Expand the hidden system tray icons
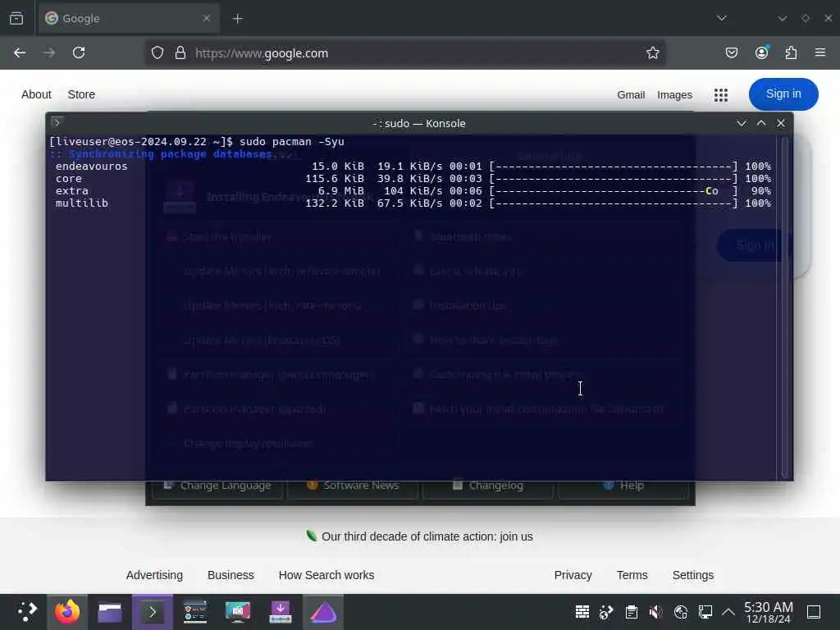 pos(728,612)
